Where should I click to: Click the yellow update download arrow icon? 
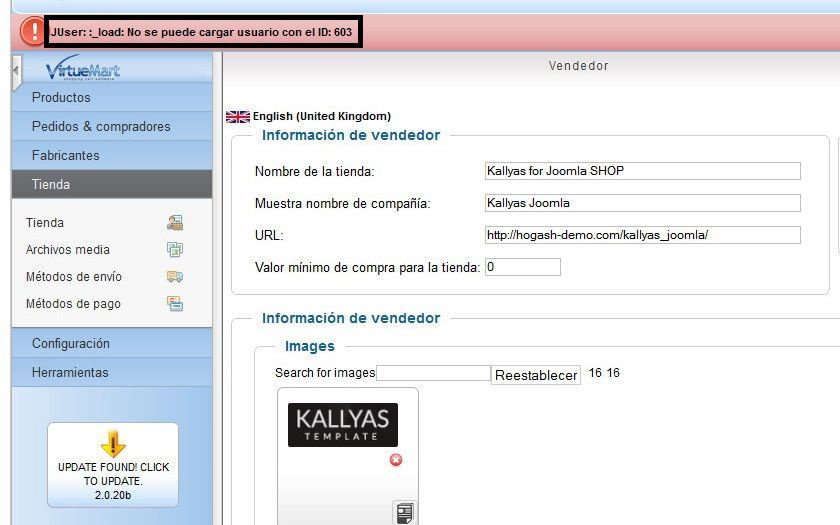(113, 444)
